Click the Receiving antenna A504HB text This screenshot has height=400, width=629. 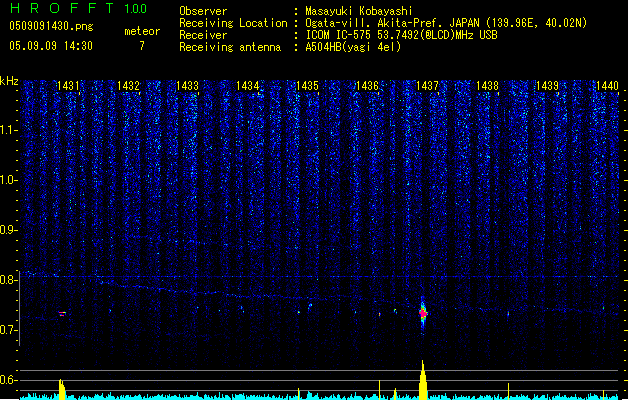pyautogui.click(x=353, y=47)
